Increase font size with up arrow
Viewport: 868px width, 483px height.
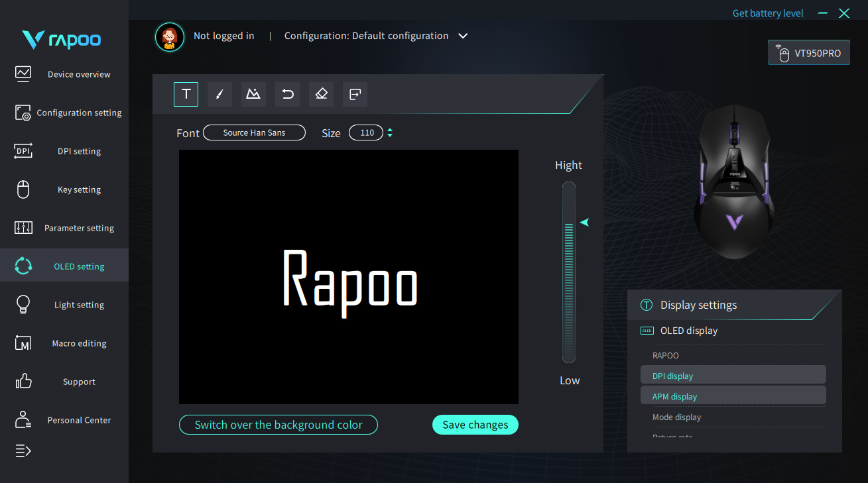[x=390, y=130]
